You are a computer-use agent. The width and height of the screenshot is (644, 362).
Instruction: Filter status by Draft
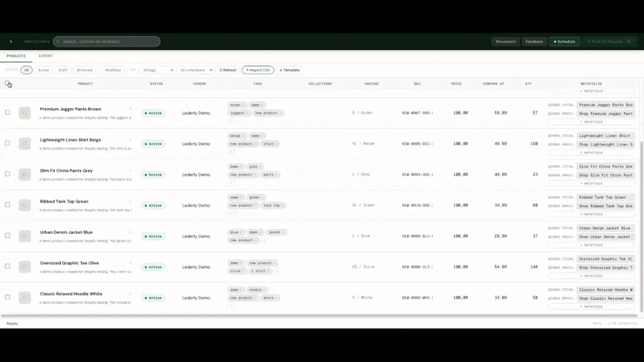click(x=63, y=70)
